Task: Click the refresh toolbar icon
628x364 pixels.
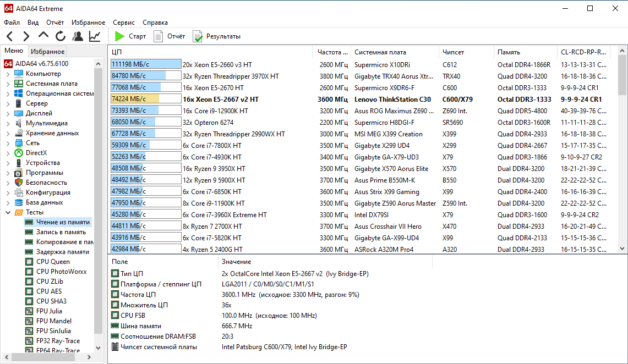Action: point(61,36)
